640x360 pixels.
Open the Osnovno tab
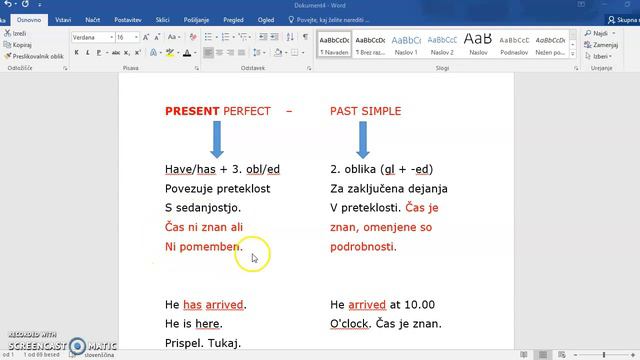[29, 20]
